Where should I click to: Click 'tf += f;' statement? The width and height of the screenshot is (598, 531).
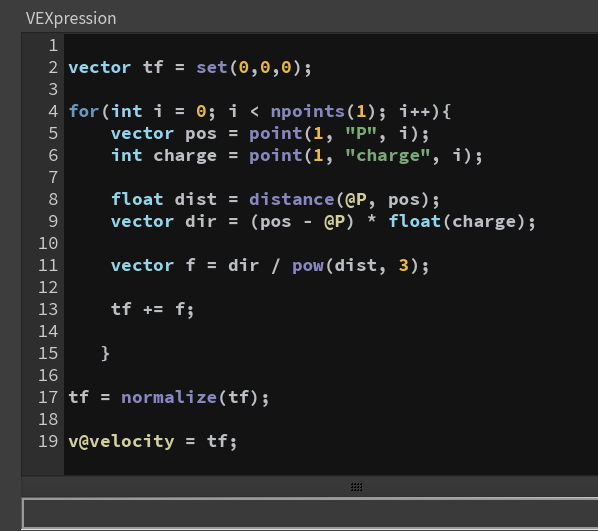[x=153, y=309]
